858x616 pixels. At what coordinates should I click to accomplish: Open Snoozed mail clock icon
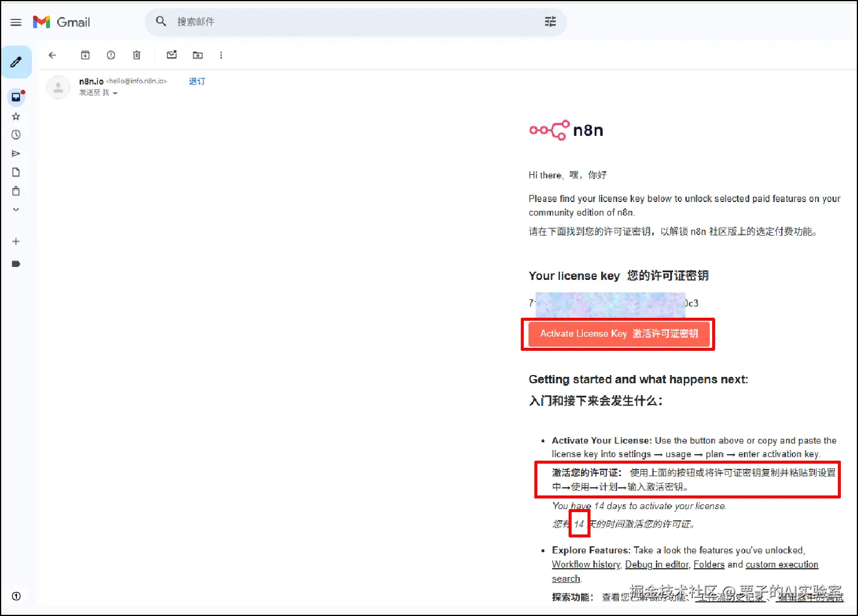pos(16,135)
